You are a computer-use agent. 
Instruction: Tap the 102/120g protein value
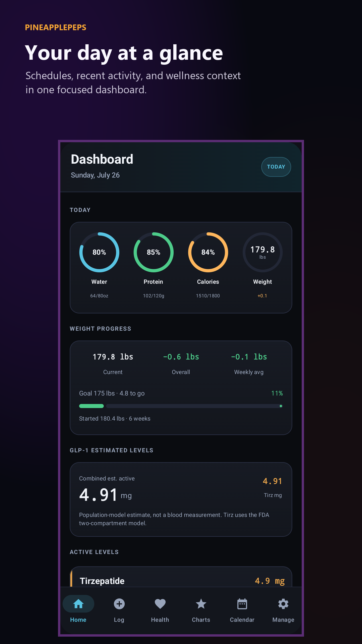(x=154, y=296)
